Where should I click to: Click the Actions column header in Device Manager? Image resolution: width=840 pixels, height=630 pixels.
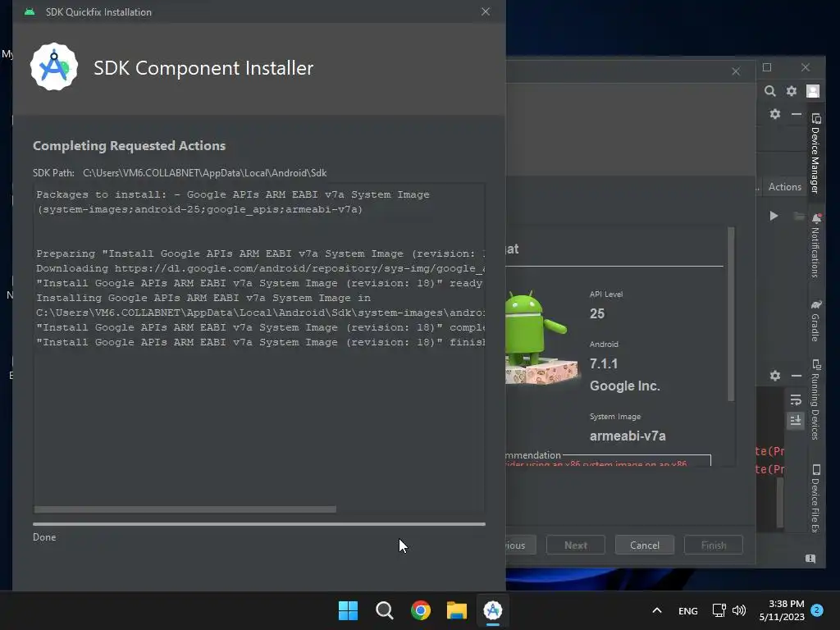pyautogui.click(x=785, y=187)
